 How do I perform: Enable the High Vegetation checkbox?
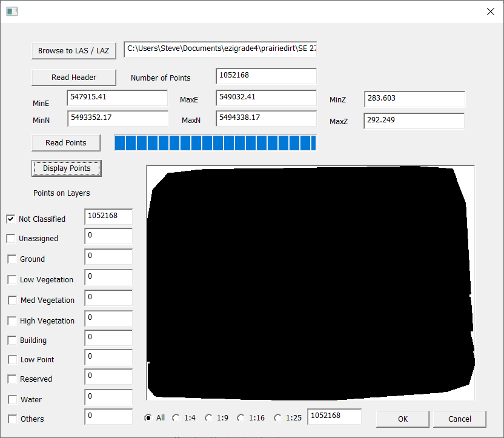tap(12, 321)
